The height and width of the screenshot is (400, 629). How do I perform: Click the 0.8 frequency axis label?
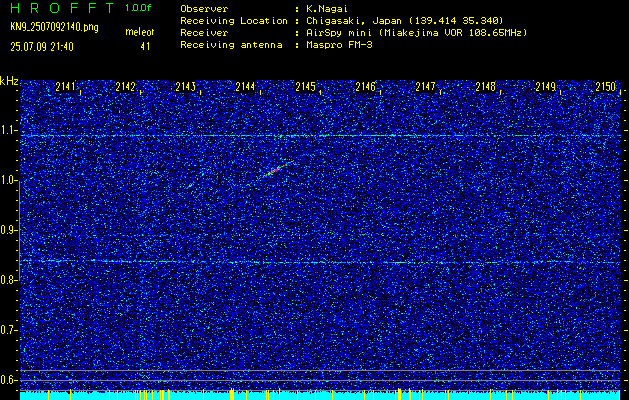(8, 280)
